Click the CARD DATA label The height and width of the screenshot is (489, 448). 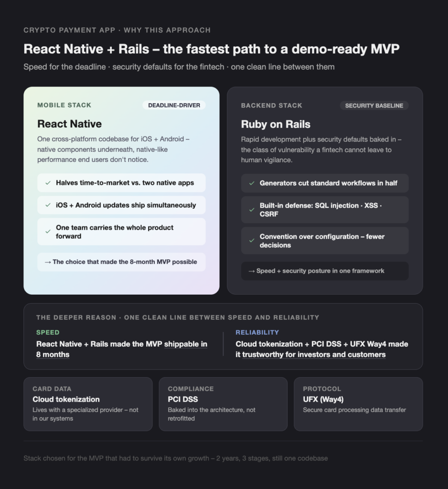(52, 389)
